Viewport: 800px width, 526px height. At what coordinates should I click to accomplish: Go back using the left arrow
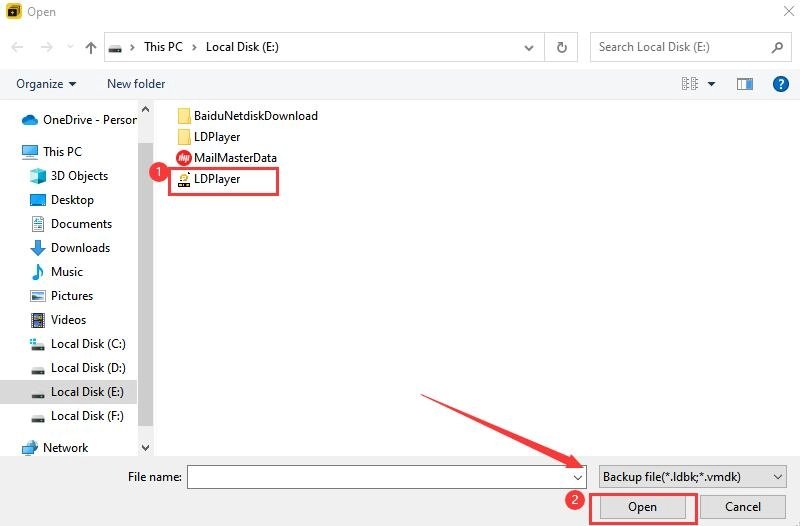[17, 47]
